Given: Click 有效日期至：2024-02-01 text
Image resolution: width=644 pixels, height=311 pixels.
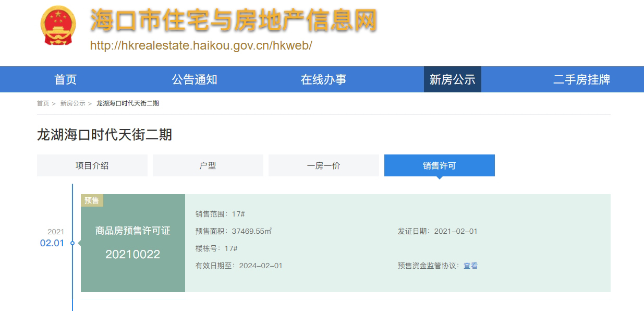Looking at the screenshot, I should click(239, 266).
